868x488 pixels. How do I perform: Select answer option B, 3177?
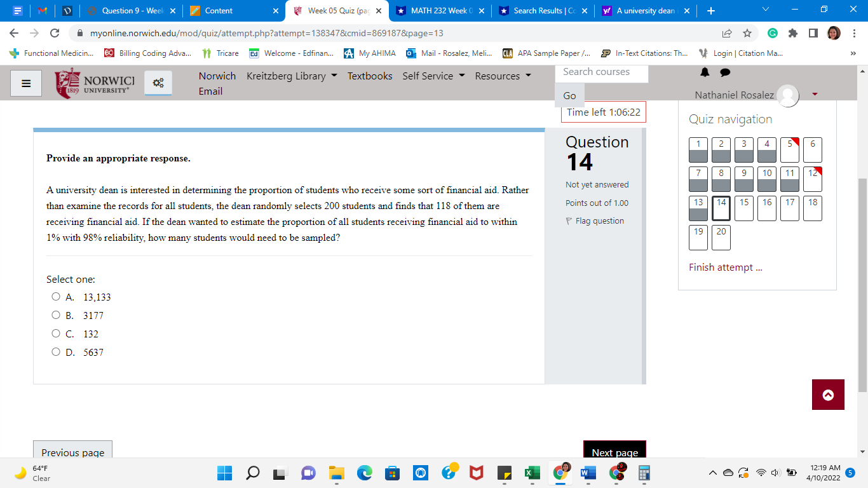tap(56, 315)
